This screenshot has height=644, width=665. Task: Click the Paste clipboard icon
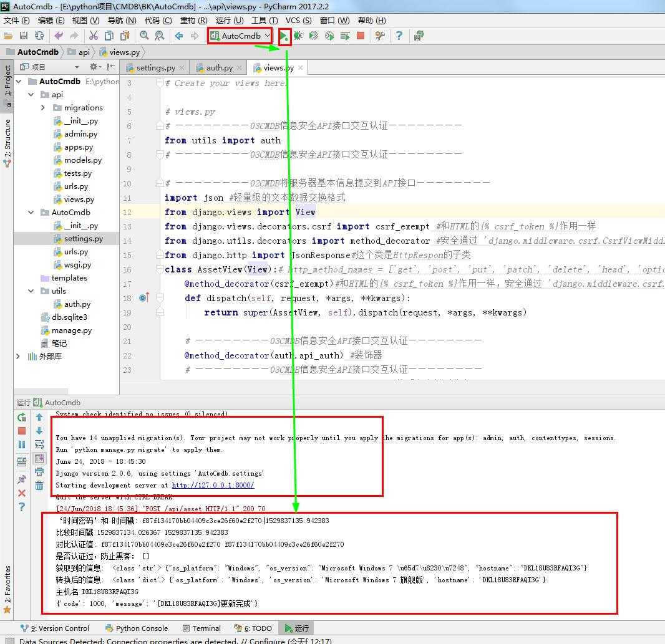coord(125,36)
